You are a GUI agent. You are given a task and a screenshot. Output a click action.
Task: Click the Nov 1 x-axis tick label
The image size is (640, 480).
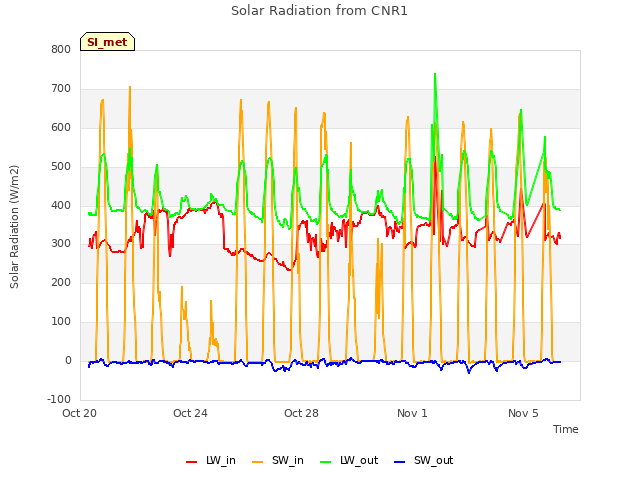412,413
